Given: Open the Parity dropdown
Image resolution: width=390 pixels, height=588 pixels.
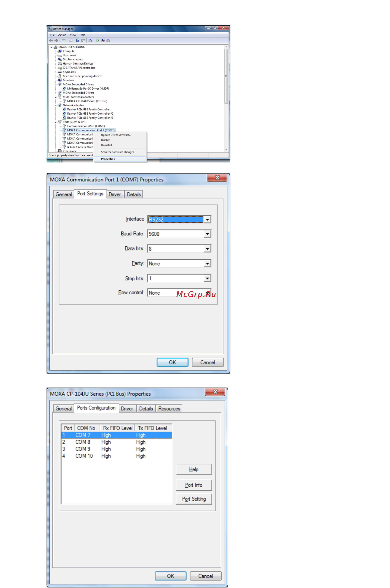Looking at the screenshot, I should click(x=207, y=264).
